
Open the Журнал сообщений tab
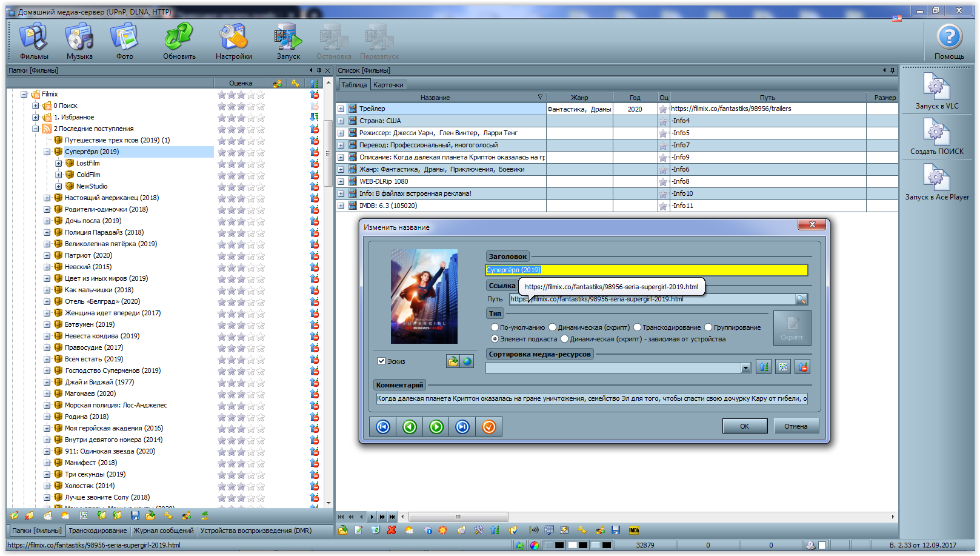tap(164, 531)
